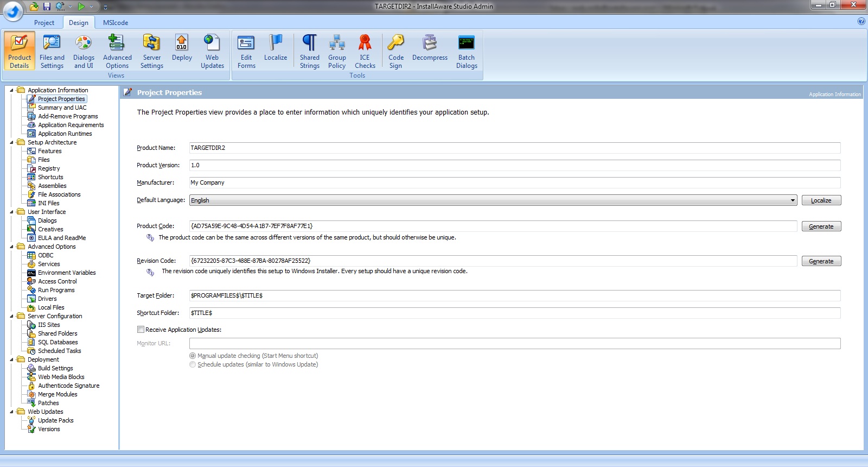Open the Files and Settings view
Image resolution: width=868 pixels, height=467 pixels.
[x=52, y=51]
